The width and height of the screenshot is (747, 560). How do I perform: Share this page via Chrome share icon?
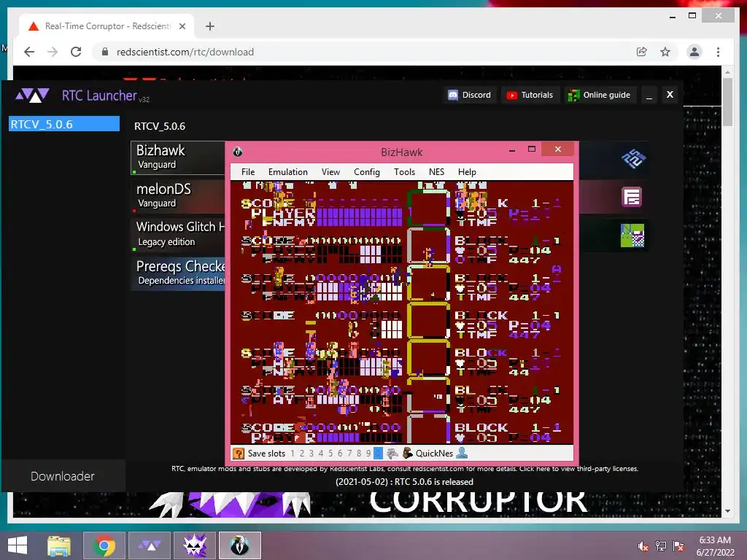point(642,52)
